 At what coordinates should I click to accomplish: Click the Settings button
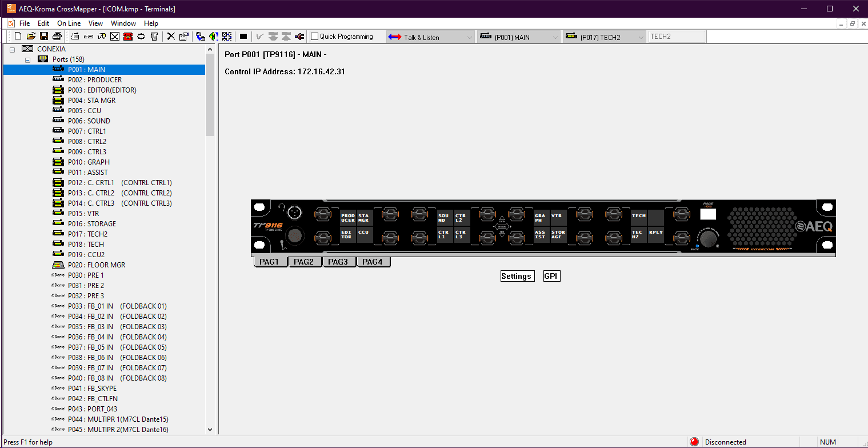[x=517, y=276]
